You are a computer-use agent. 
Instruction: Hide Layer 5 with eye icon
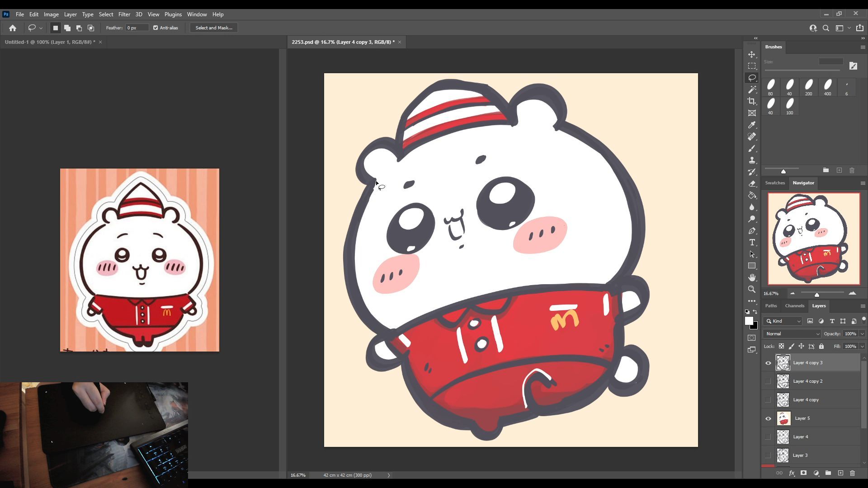point(768,418)
